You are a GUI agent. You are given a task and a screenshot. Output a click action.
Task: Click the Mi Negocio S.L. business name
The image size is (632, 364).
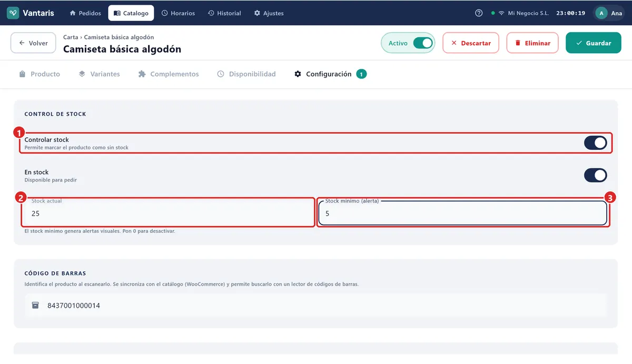(x=528, y=13)
